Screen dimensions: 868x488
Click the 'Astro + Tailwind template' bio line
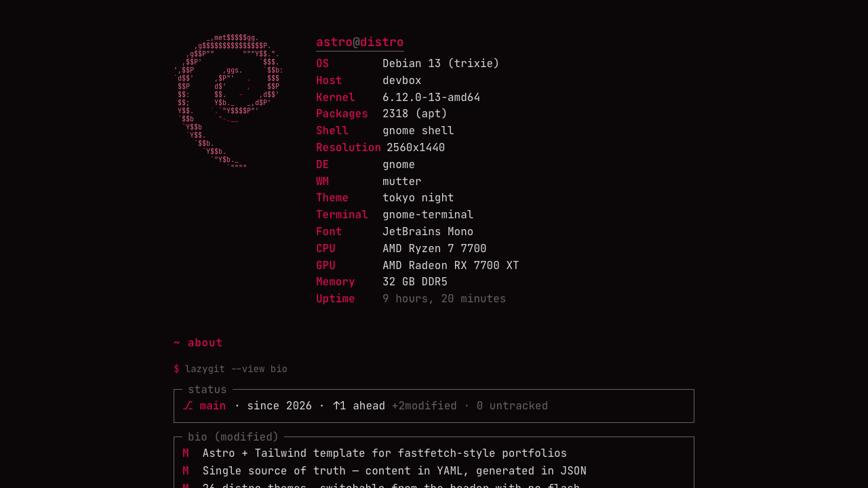pos(384,453)
